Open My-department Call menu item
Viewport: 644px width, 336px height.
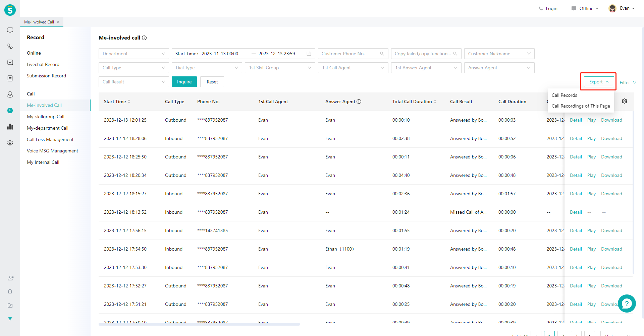(48, 128)
